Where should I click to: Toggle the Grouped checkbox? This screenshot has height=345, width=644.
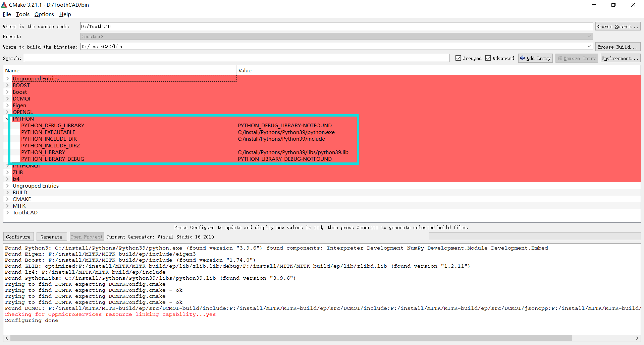pyautogui.click(x=458, y=58)
